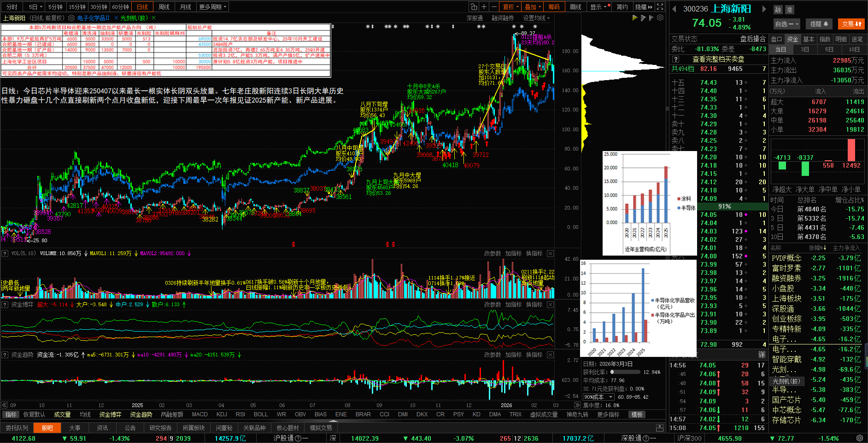Click the 港 Hong Kong connect badge
Image resolution: width=868 pixels, height=443 pixels.
point(789,10)
